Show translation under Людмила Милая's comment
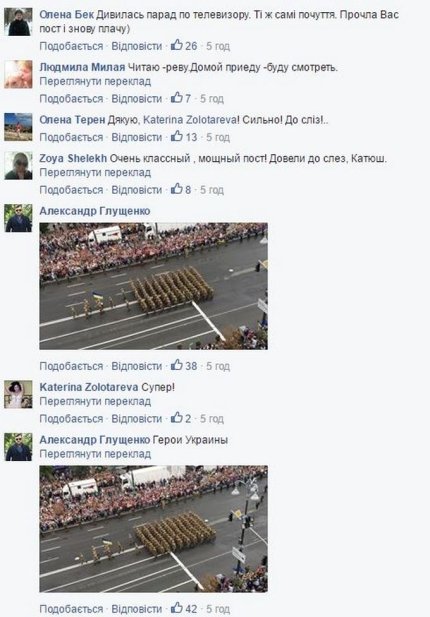Viewport: 430px width, 617px height. 95,81
